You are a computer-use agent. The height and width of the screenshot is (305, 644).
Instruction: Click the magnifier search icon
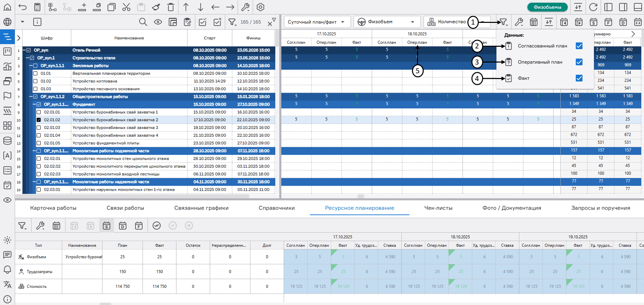tap(143, 22)
